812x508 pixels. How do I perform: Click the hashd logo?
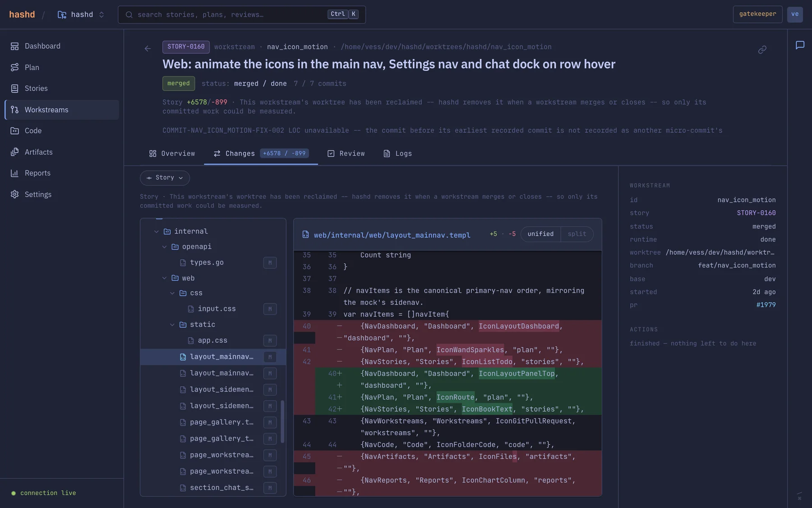[x=22, y=14]
